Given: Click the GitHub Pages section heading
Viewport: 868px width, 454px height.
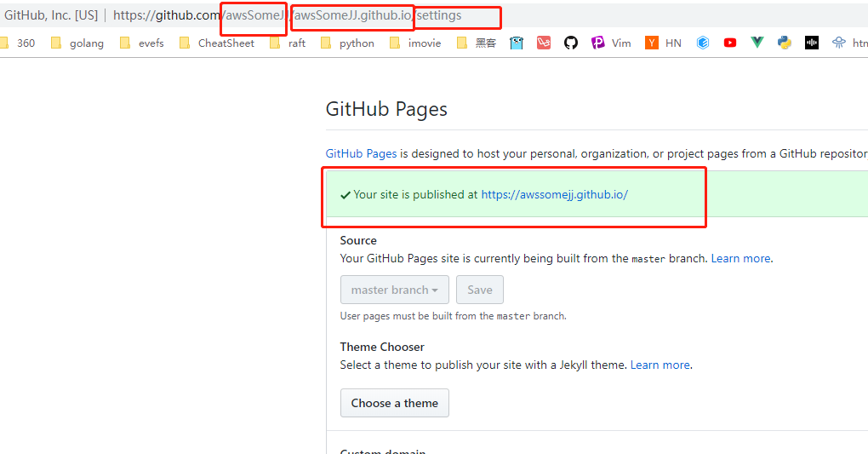Looking at the screenshot, I should point(386,109).
